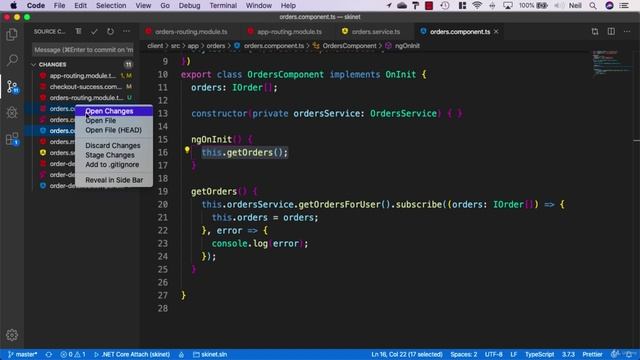Image resolution: width=640 pixels, height=360 pixels.
Task: Click Ln 16, Col 22 position indicator
Action: [407, 354]
